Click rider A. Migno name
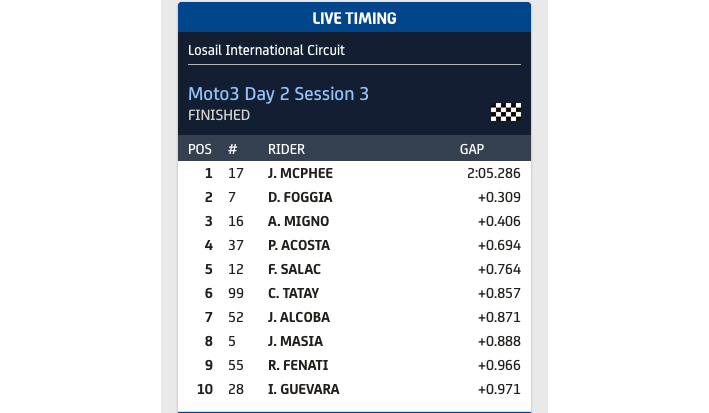 [298, 221]
